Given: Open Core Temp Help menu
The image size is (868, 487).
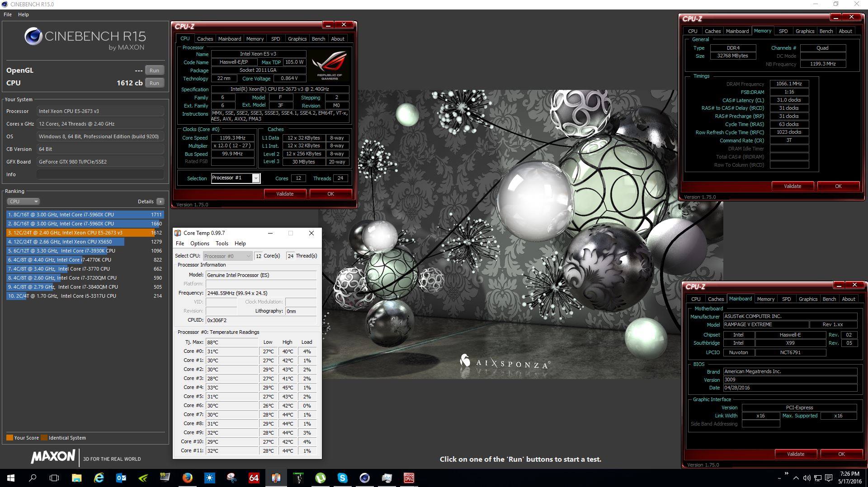Looking at the screenshot, I should (240, 243).
